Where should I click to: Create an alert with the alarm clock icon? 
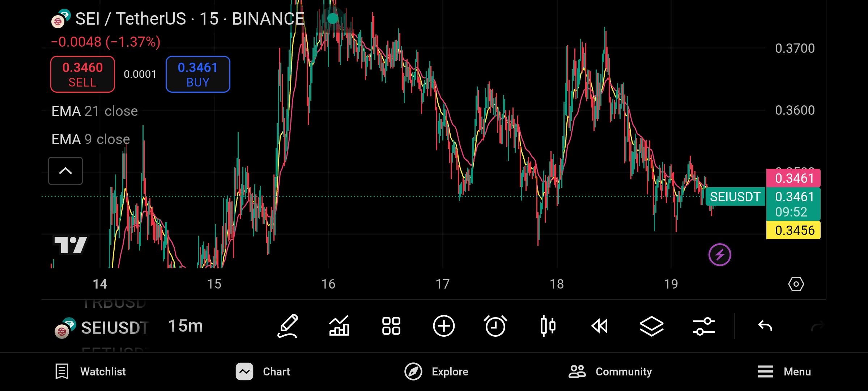[x=495, y=326]
